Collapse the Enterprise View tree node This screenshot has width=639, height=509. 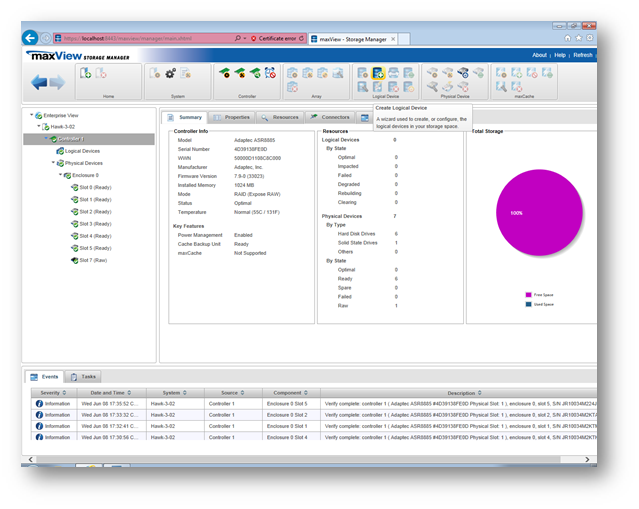coord(32,115)
